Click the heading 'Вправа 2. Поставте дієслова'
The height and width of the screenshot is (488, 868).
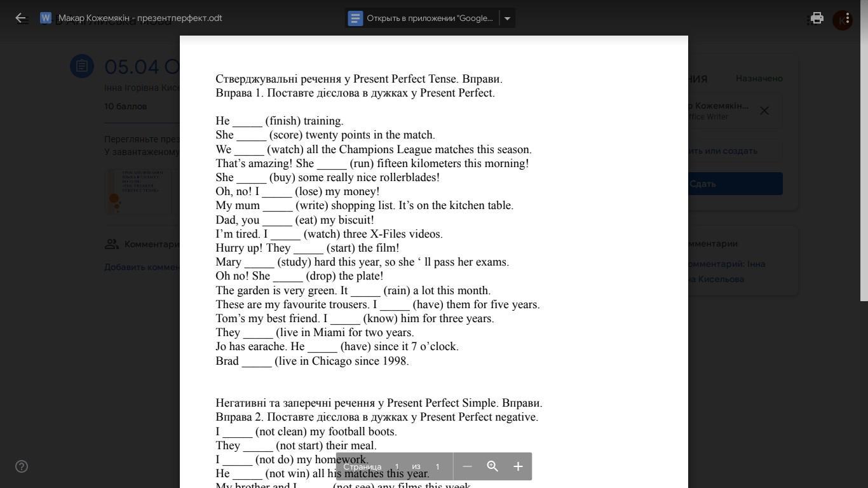tap(377, 417)
